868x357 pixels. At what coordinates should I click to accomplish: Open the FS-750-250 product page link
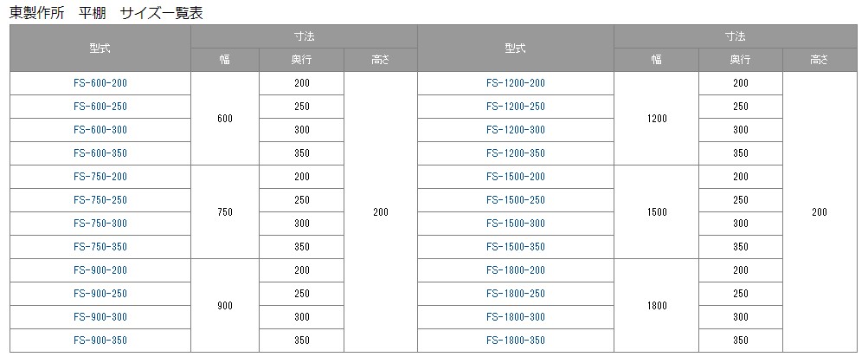[100, 200]
